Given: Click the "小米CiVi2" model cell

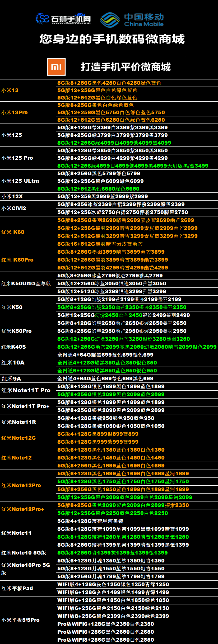Looking at the screenshot, I should coord(28,208).
